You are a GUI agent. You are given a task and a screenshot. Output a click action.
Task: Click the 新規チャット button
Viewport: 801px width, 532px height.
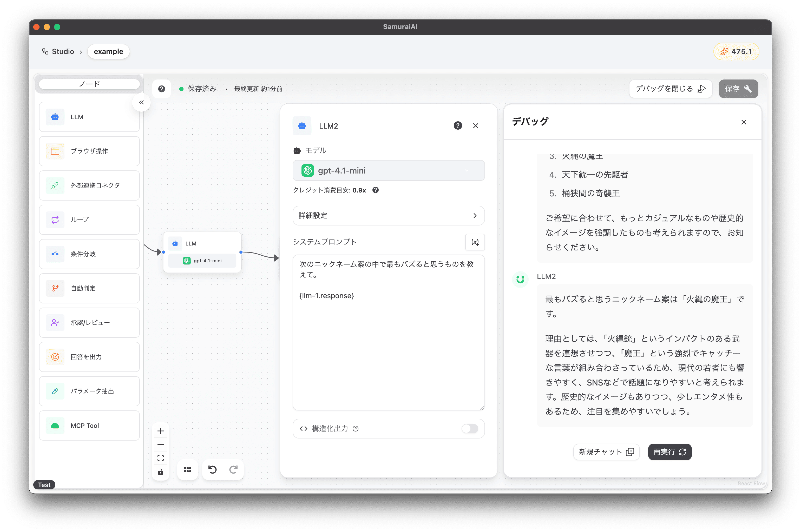606,452
